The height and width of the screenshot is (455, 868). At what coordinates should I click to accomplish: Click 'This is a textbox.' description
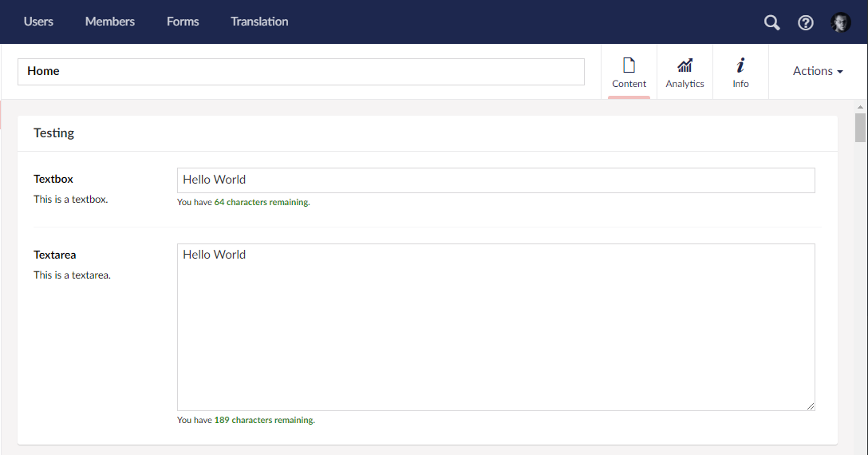[x=71, y=199]
